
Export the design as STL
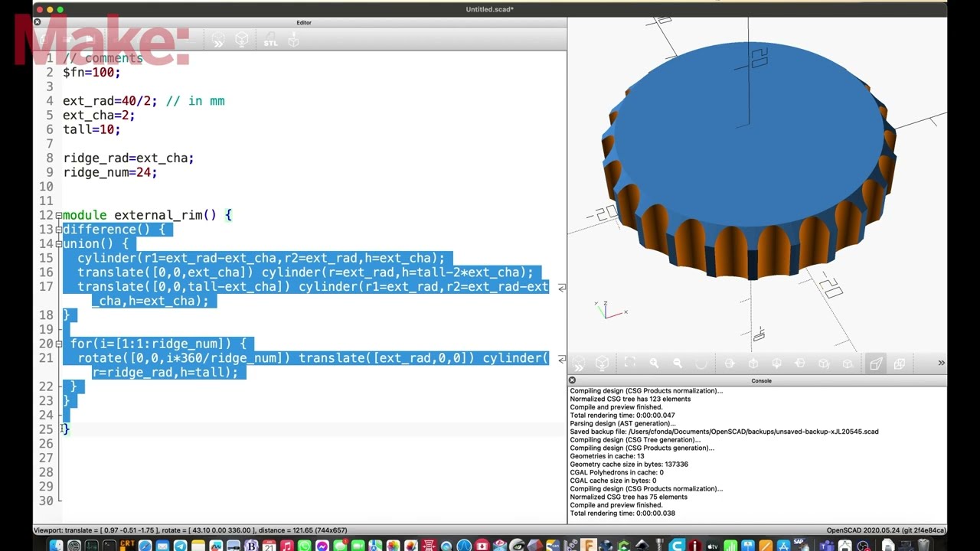coord(270,40)
